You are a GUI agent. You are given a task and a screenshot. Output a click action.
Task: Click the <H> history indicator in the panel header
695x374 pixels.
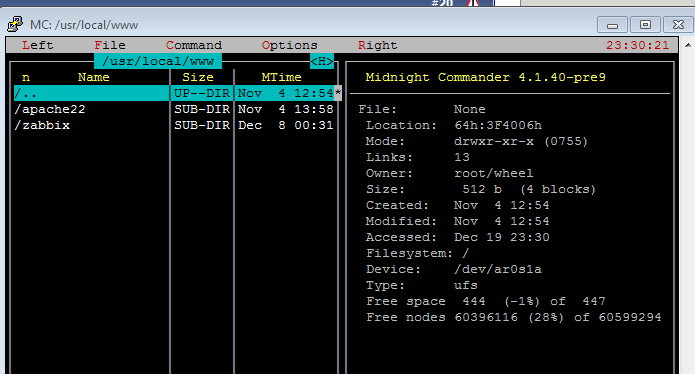pos(322,61)
